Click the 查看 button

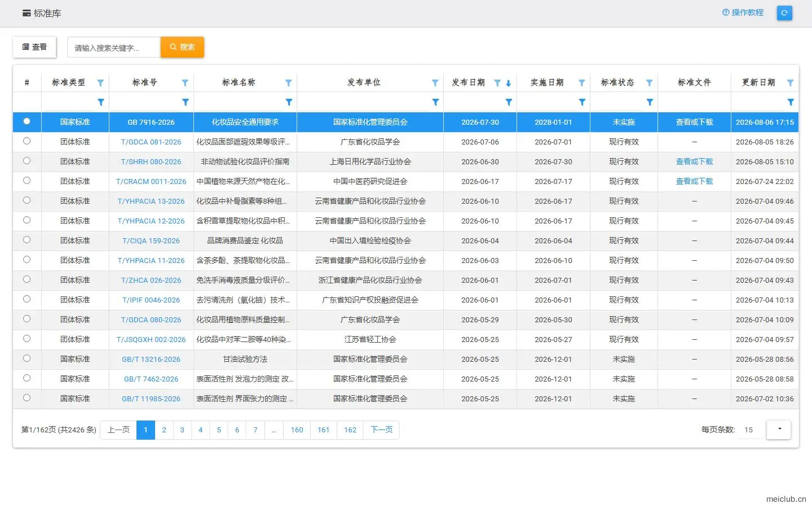(x=34, y=47)
